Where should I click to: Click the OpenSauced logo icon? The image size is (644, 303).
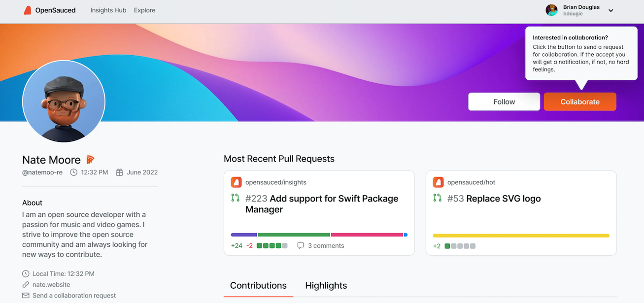tap(28, 10)
